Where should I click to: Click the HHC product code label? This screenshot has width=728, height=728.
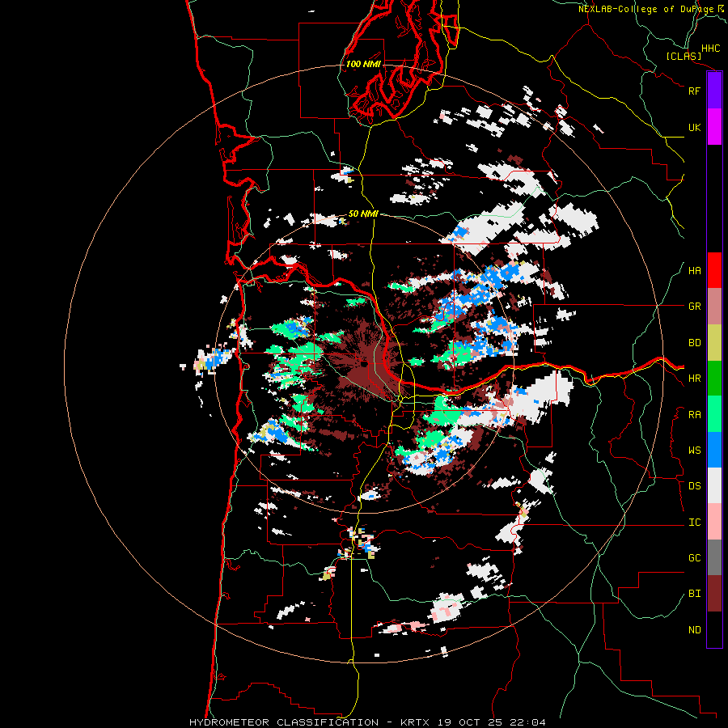(x=710, y=49)
